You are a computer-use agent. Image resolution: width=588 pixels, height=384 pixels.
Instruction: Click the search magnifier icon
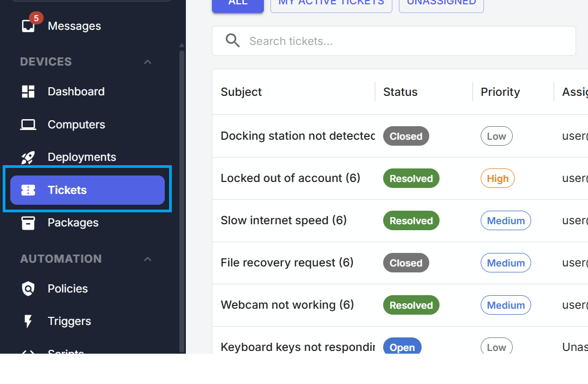(x=232, y=40)
